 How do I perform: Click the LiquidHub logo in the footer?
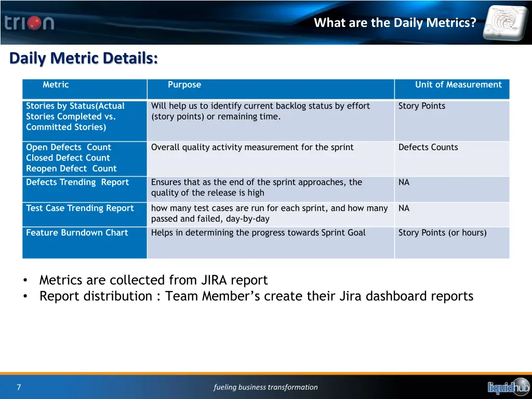pos(508,387)
